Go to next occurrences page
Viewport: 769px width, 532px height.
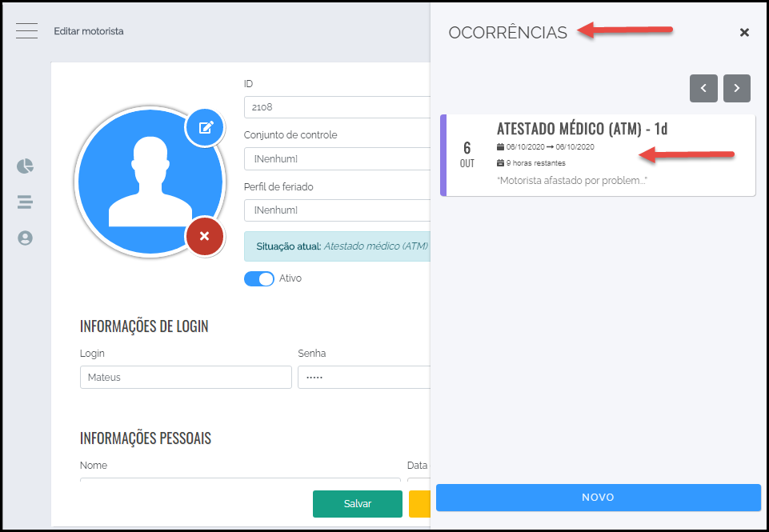pos(737,88)
